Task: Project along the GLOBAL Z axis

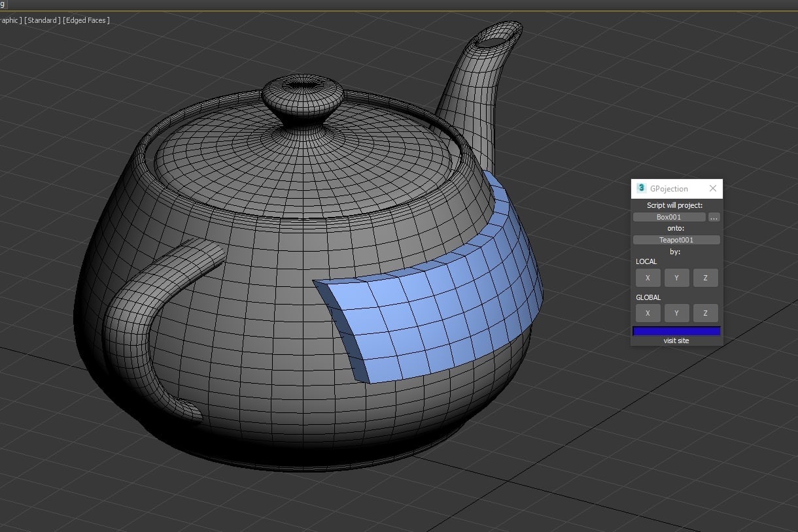Action: pyautogui.click(x=705, y=313)
